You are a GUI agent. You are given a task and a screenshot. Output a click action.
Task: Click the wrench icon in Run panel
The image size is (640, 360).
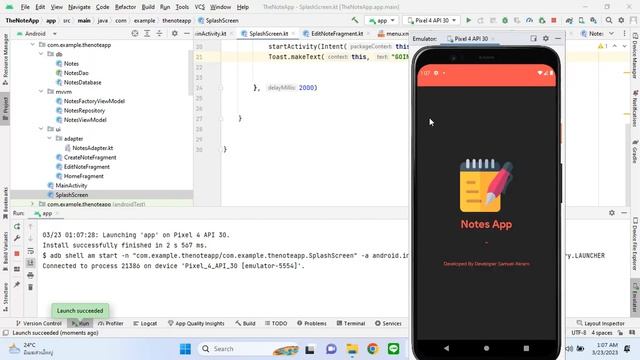pos(17,238)
